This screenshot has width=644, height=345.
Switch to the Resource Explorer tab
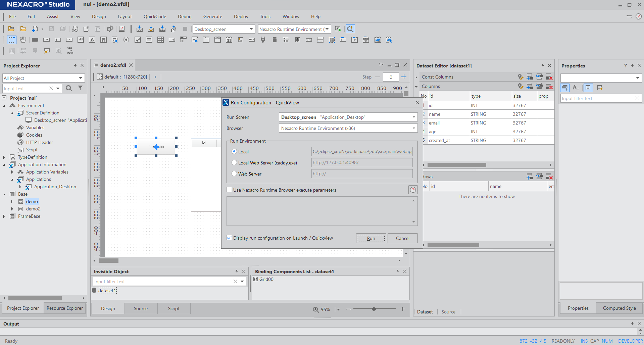[x=64, y=308]
